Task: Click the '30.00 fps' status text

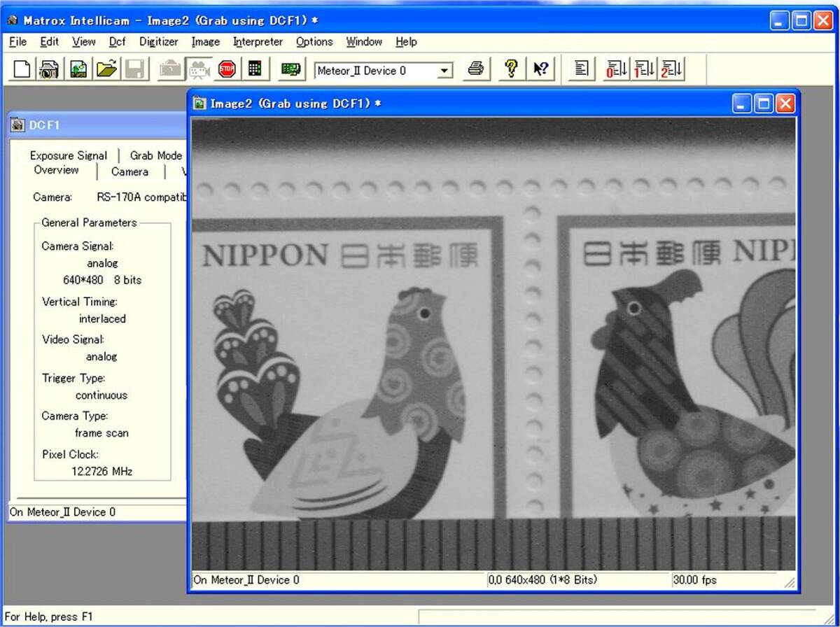Action: 694,580
